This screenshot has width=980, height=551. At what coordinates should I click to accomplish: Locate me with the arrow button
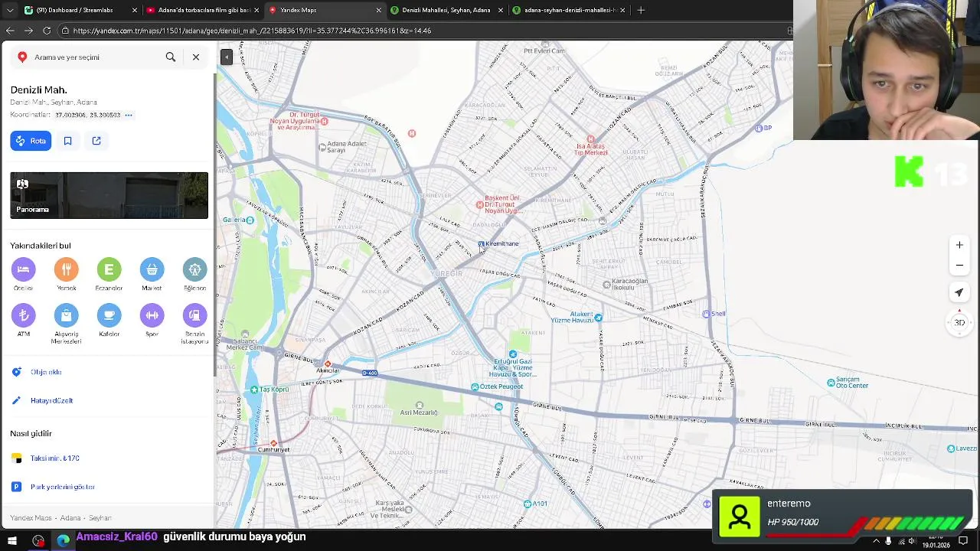click(959, 292)
